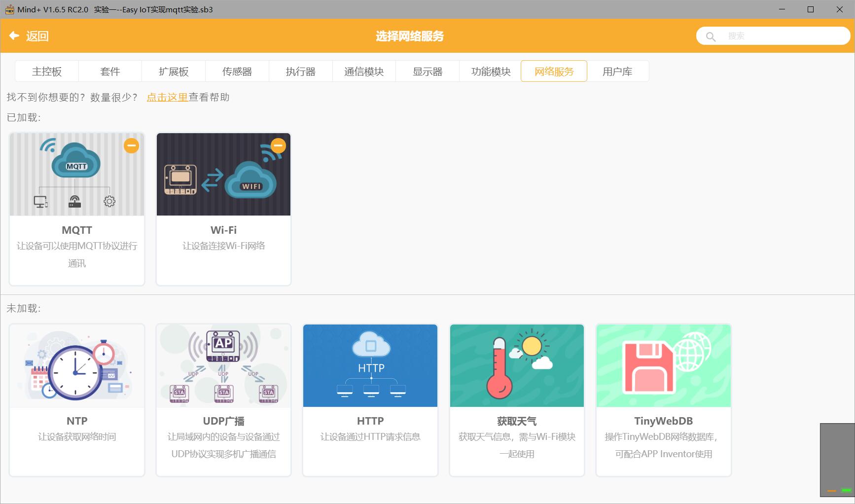Close the Mind+ window
The height and width of the screenshot is (504, 855).
pos(839,9)
